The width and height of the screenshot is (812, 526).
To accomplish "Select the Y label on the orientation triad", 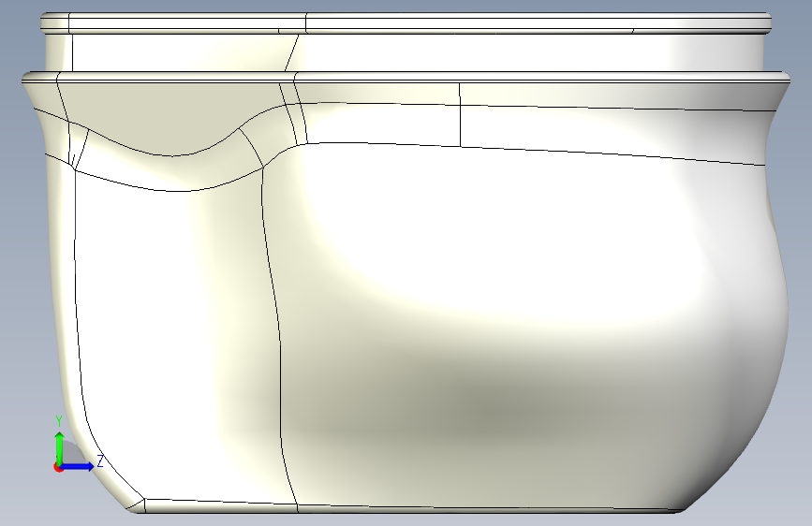I will tap(59, 421).
